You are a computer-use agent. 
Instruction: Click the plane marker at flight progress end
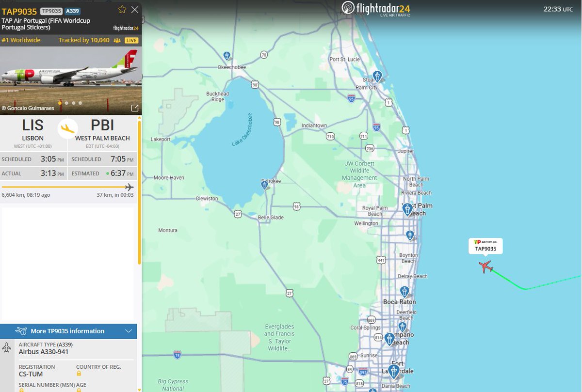(129, 187)
